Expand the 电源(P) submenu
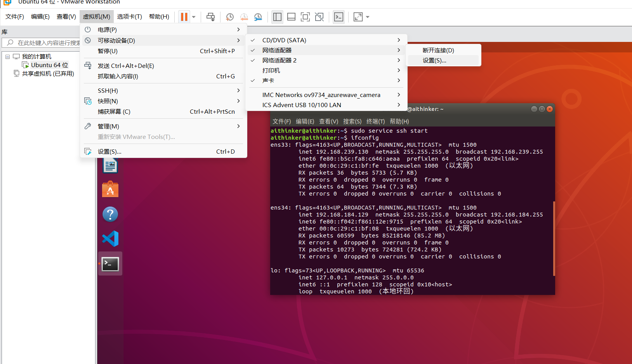Image resolution: width=632 pixels, height=364 pixels. [x=163, y=29]
